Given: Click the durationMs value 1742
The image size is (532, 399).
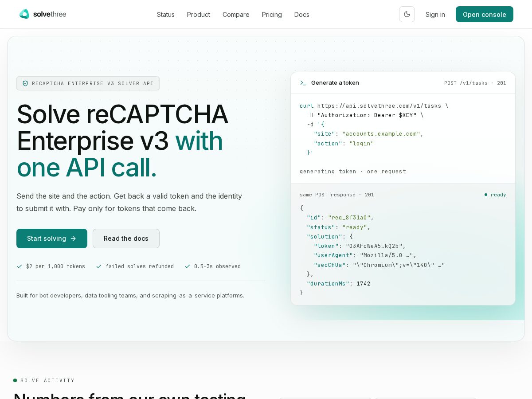Looking at the screenshot, I should coord(364,284).
